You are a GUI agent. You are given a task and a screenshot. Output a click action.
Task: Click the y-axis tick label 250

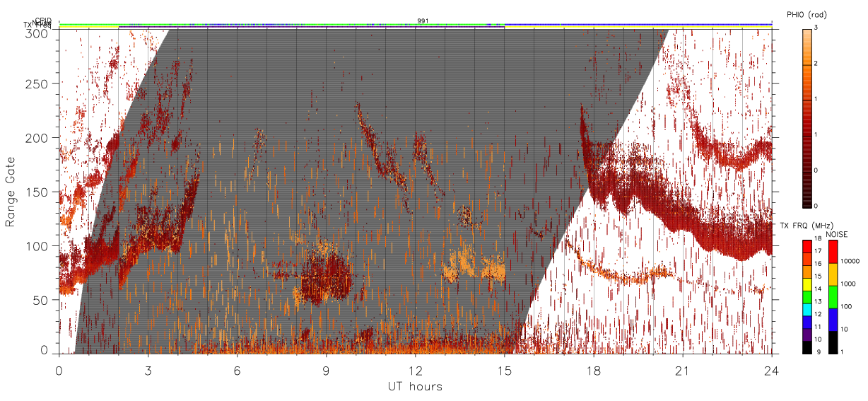pos(35,84)
